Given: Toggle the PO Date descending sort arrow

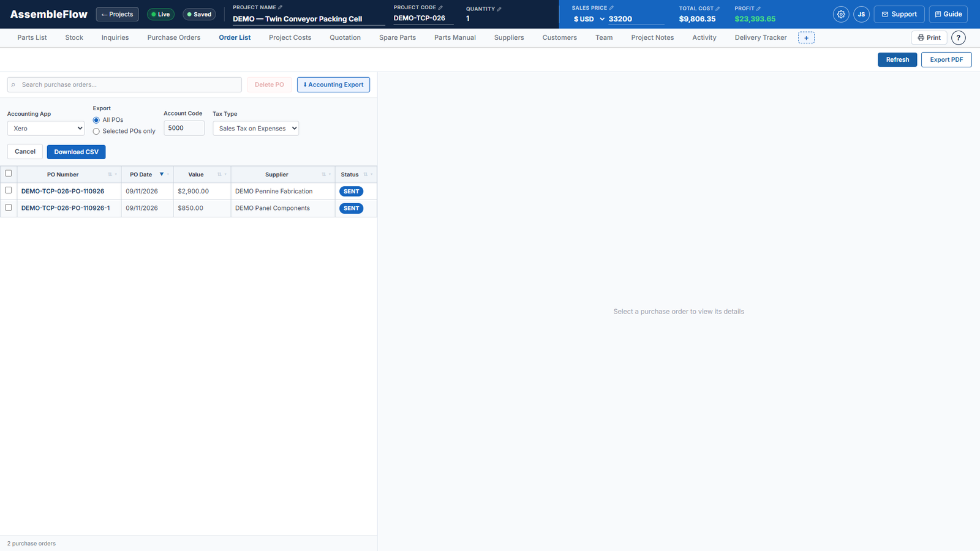Looking at the screenshot, I should tap(162, 174).
